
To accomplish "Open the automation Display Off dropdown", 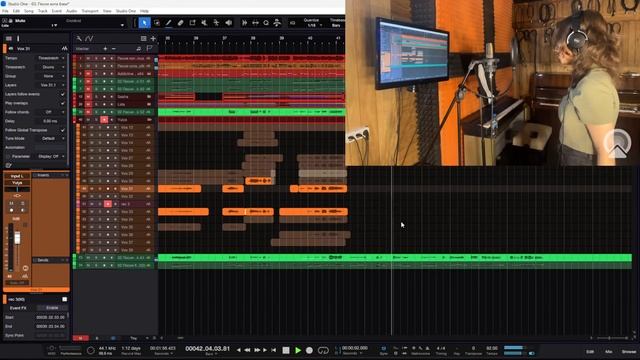I will (x=50, y=156).
